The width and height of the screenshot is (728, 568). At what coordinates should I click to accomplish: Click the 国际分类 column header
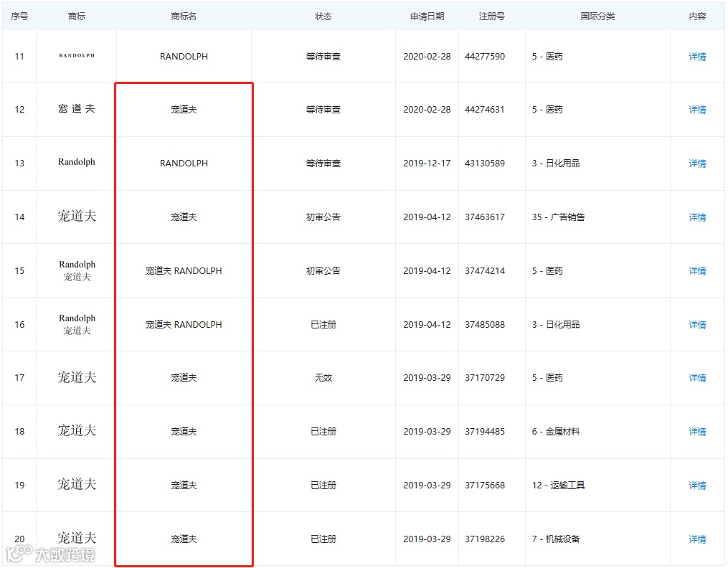597,16
